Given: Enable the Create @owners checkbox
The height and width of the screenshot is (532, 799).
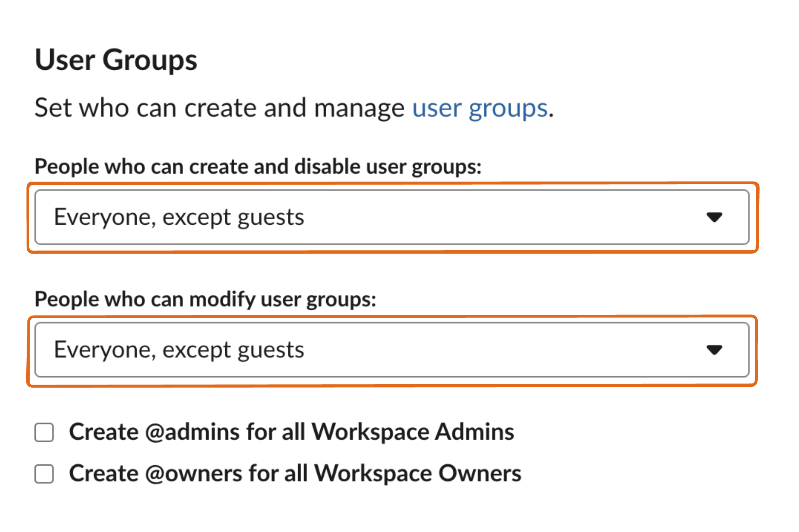Looking at the screenshot, I should 44,474.
